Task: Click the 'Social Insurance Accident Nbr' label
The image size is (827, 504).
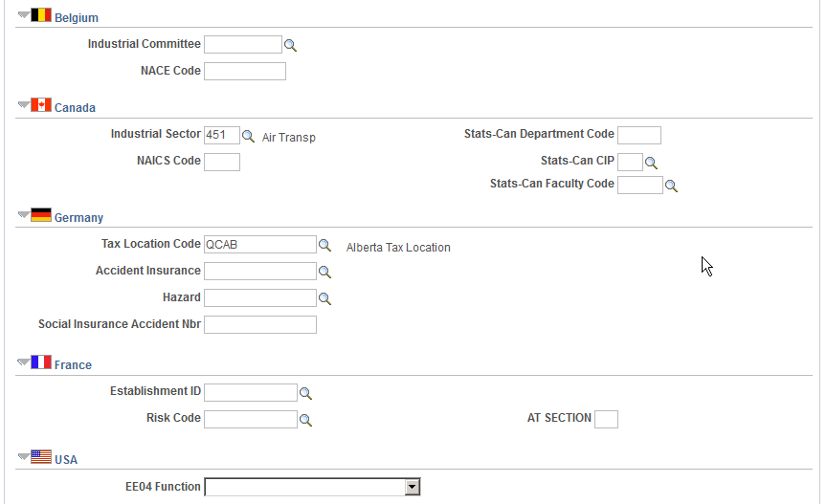Action: click(120, 324)
